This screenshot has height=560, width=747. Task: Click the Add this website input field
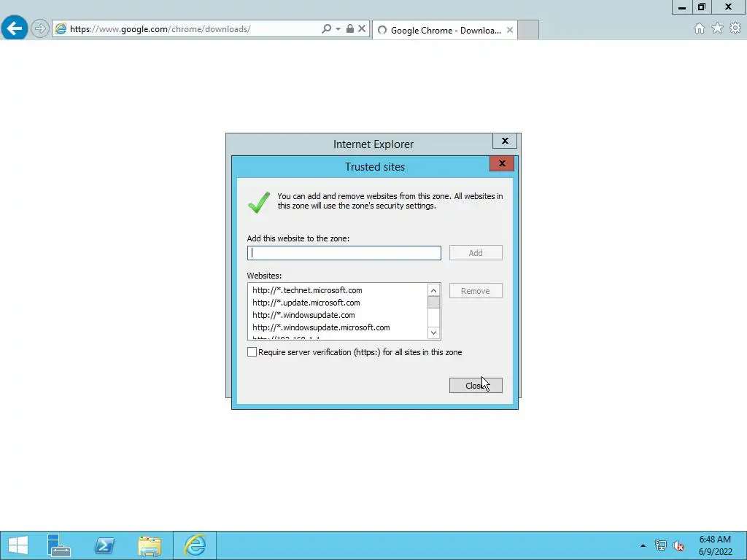[344, 253]
